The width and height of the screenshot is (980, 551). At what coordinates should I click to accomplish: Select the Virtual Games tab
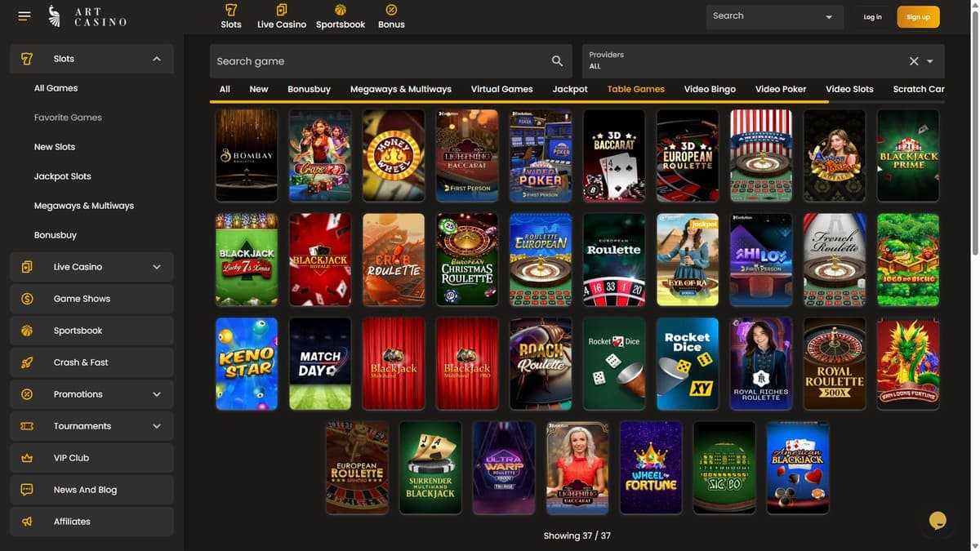click(x=501, y=89)
